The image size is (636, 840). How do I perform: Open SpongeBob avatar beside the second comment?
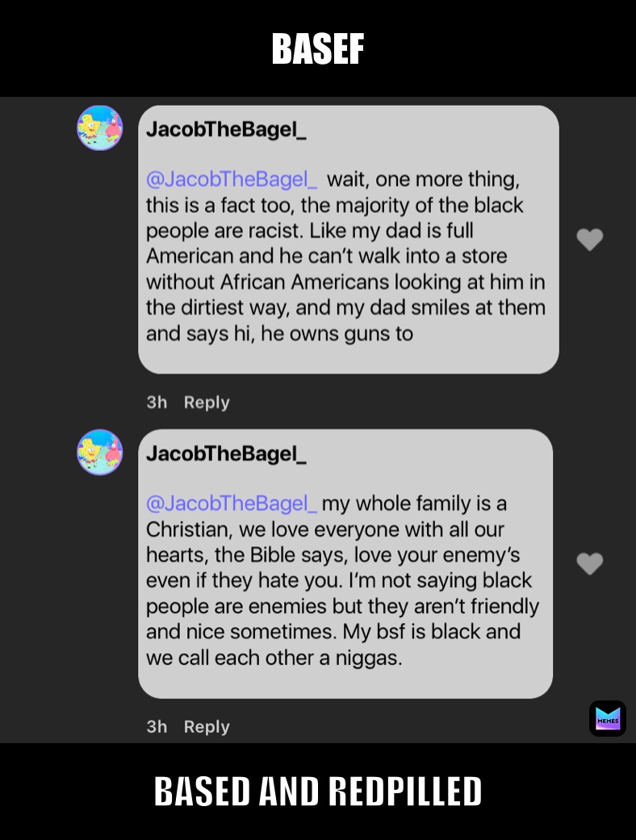coord(100,452)
